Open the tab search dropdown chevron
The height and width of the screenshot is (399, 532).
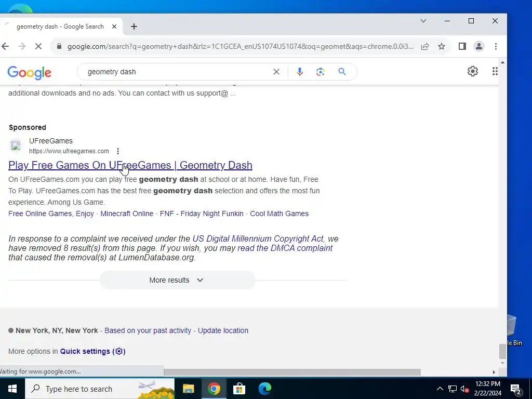423,21
